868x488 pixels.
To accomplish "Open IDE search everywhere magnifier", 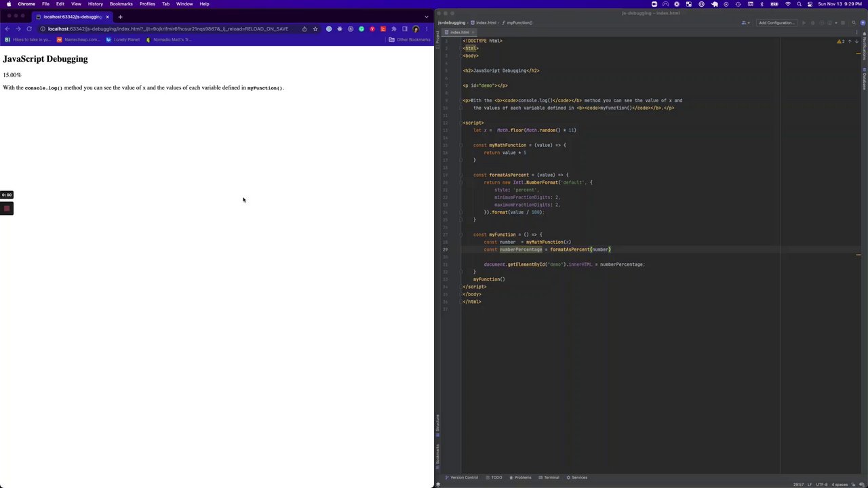I will pyautogui.click(x=854, y=22).
